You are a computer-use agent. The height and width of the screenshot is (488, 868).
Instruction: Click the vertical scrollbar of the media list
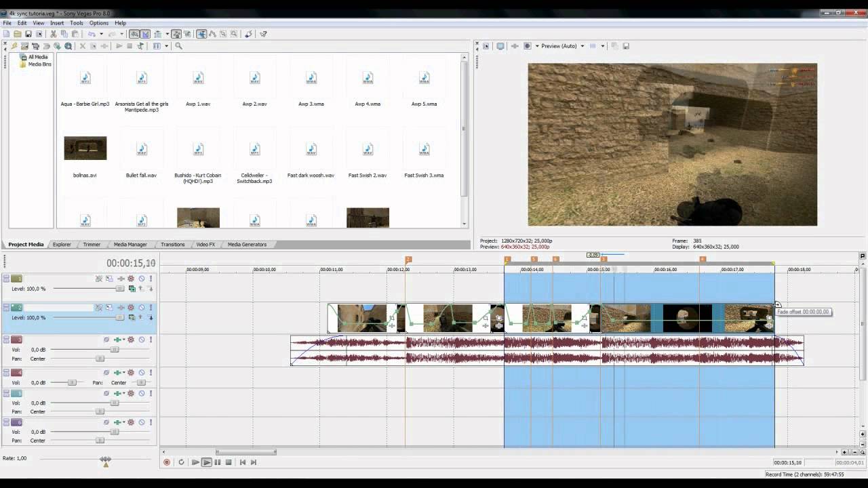point(465,141)
